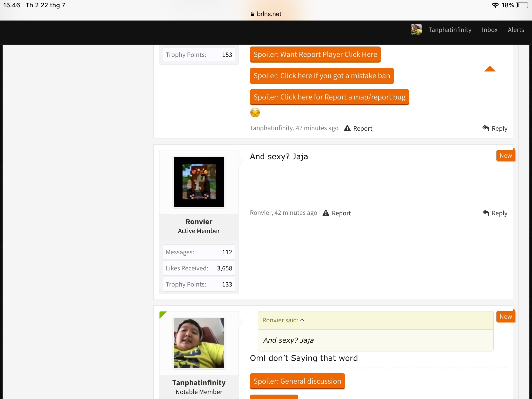Open the '42 minutes ago' post permalink
This screenshot has width=532, height=399.
point(296,213)
